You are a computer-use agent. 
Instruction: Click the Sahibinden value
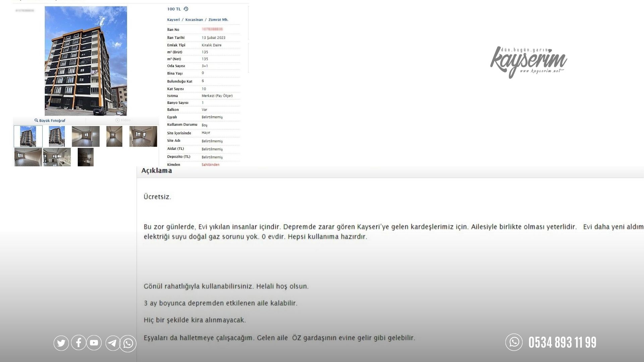pos(210,165)
